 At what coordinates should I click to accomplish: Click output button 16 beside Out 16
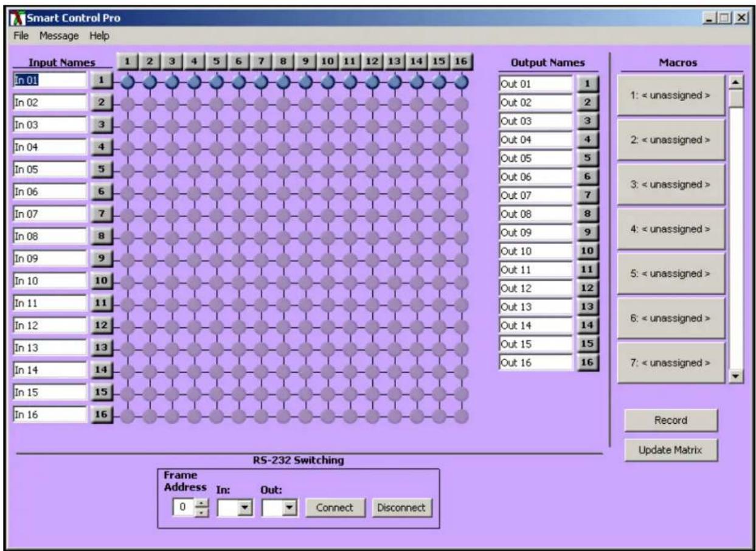(588, 362)
